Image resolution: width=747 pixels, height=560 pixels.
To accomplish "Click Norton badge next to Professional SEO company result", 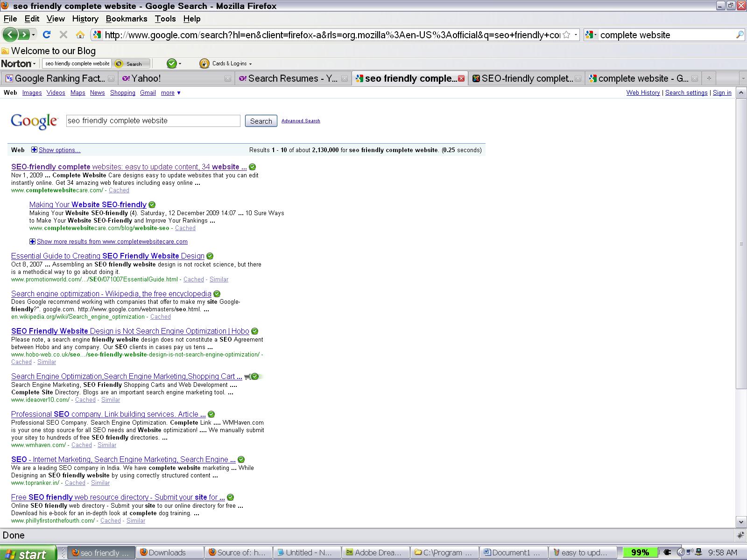I will [x=211, y=414].
